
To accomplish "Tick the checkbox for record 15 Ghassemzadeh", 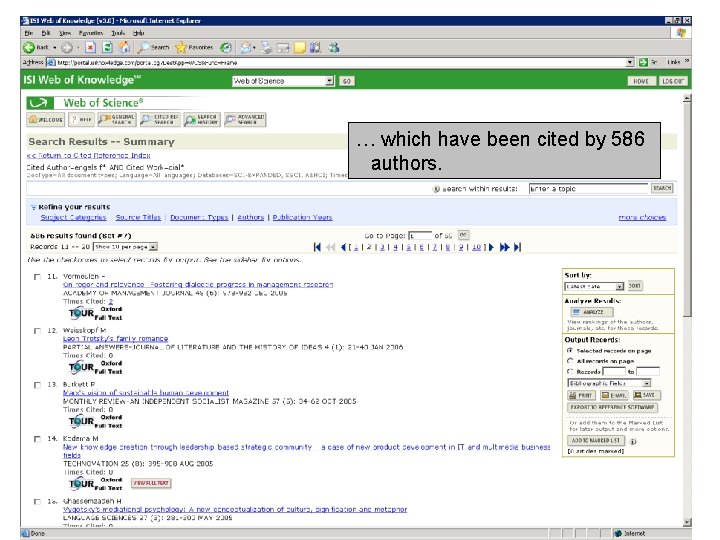I will tap(37, 501).
